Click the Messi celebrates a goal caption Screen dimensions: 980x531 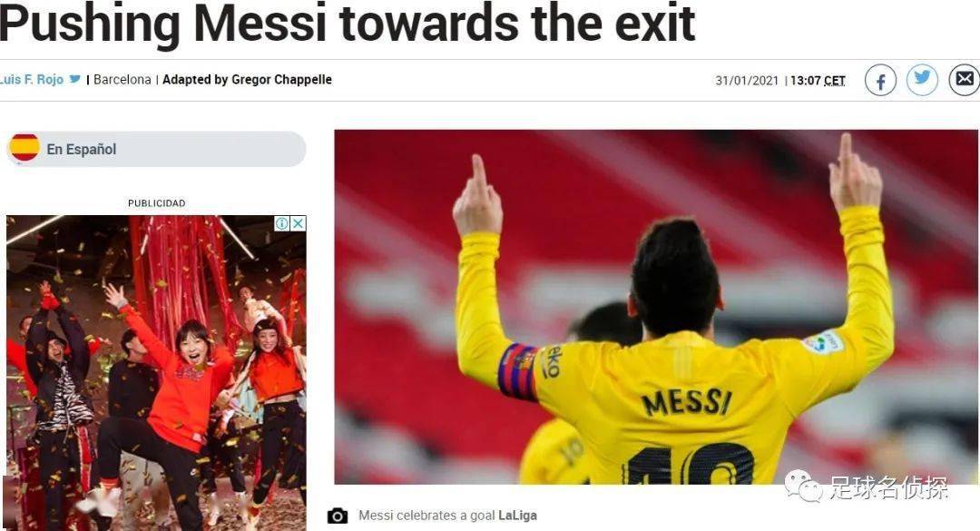coord(426,516)
